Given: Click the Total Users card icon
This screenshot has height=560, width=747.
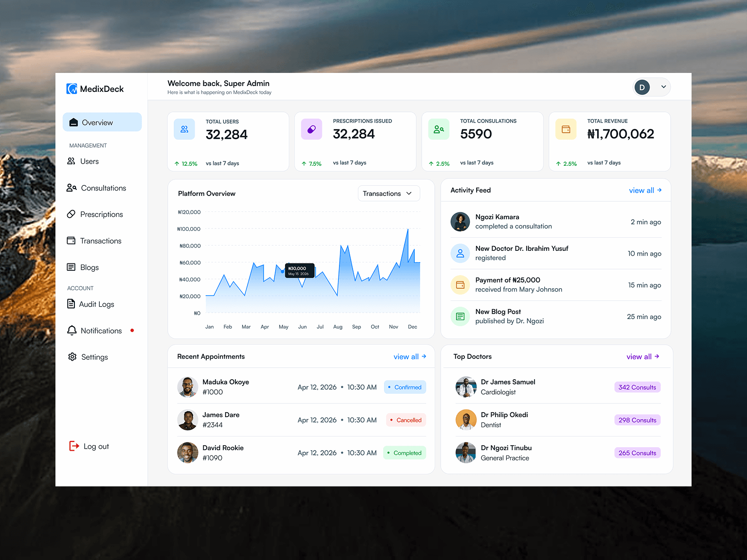Looking at the screenshot, I should 184,129.
